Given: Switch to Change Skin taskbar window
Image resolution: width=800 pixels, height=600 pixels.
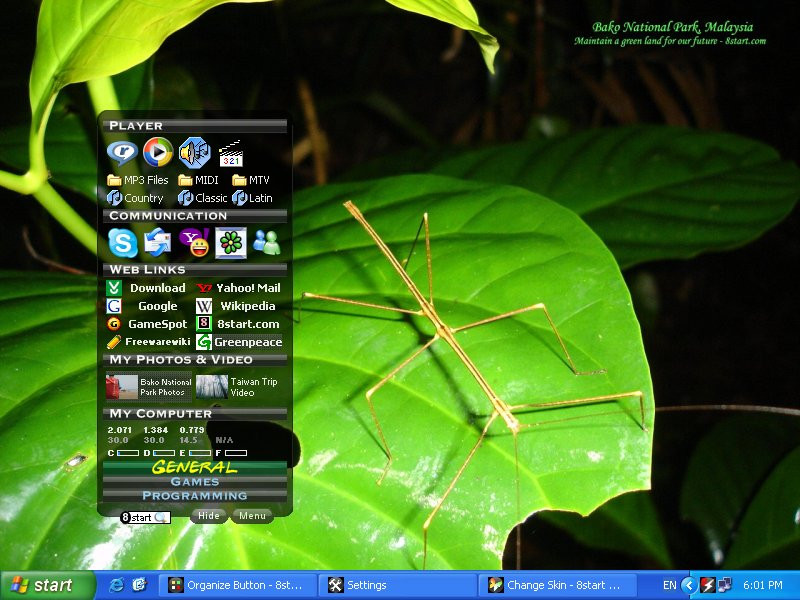Looking at the screenshot, I should (x=557, y=585).
